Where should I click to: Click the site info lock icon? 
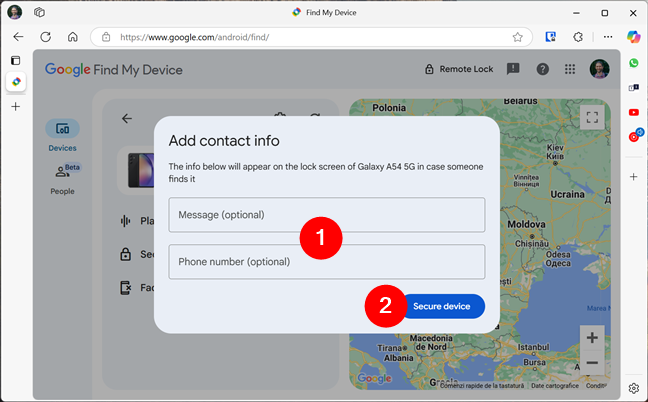106,37
